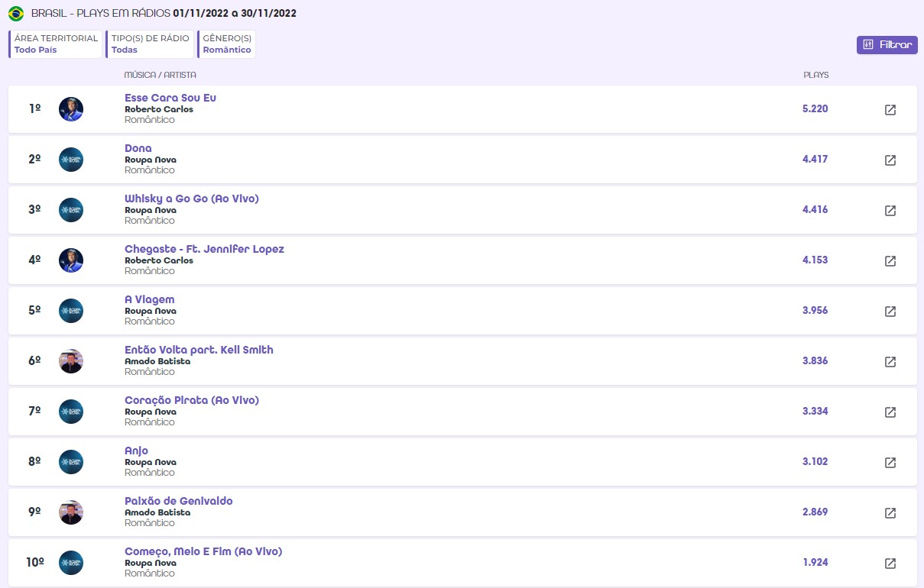Screen dimensions: 924x588
Task: Open external link icon for A Viagem
Action: click(x=890, y=312)
